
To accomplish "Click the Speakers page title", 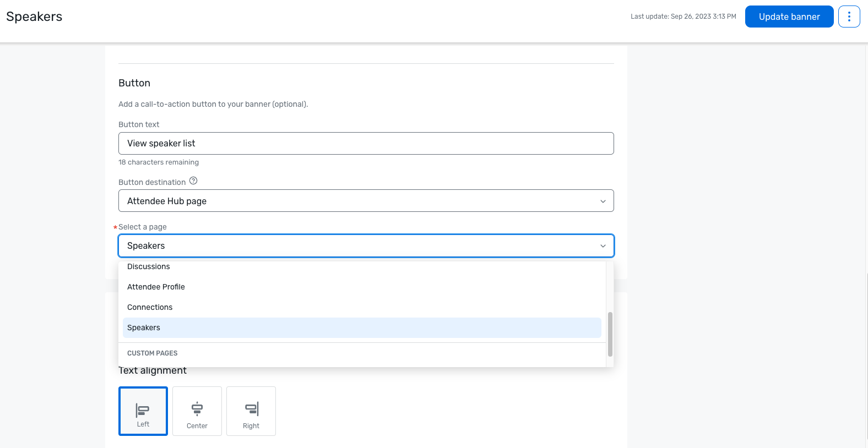I will [34, 17].
